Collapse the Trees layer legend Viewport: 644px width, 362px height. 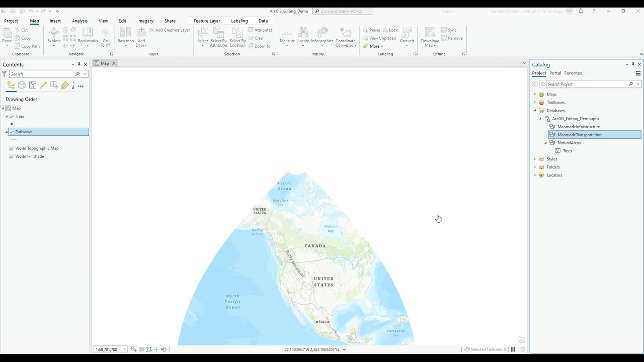tap(7, 116)
